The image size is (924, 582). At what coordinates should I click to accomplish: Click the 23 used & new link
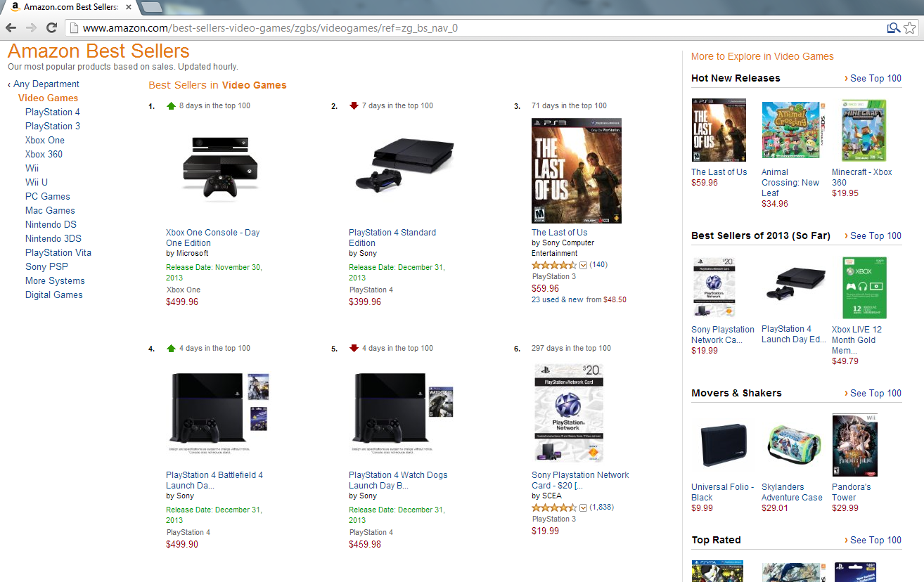(x=558, y=299)
